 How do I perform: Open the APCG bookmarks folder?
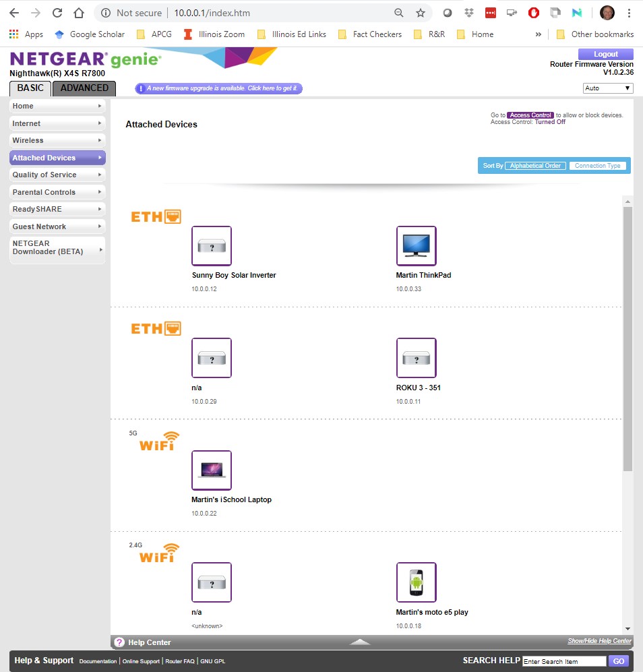154,34
